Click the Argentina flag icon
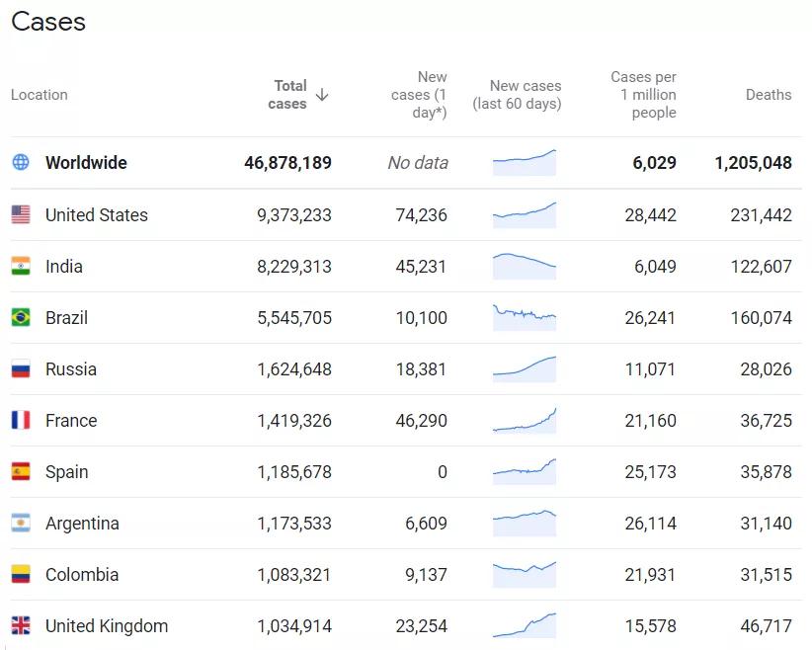Image resolution: width=812 pixels, height=650 pixels. [x=21, y=523]
